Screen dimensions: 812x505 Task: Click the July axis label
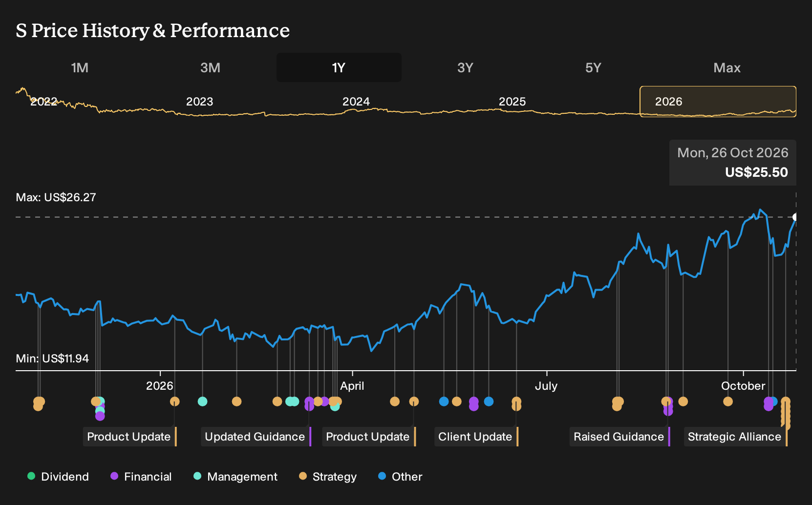click(x=546, y=386)
